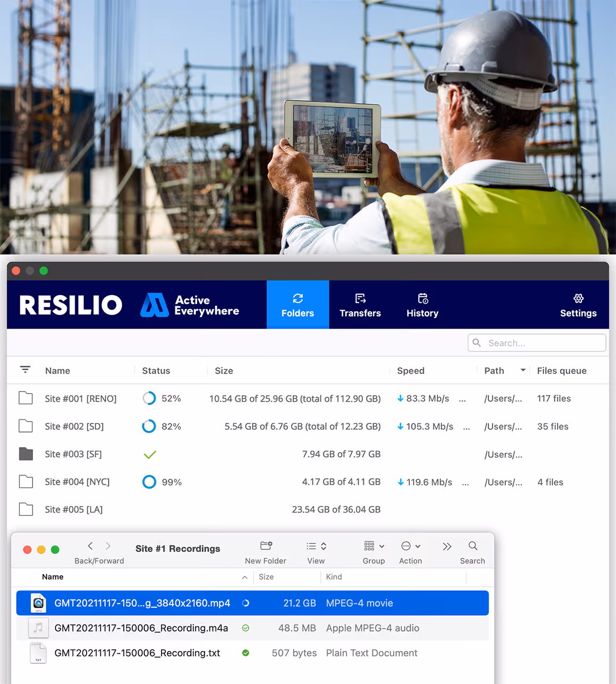Click the blue download arrow next to 83.3 Mb/s
Viewport: 616px width, 684px height.
400,398
